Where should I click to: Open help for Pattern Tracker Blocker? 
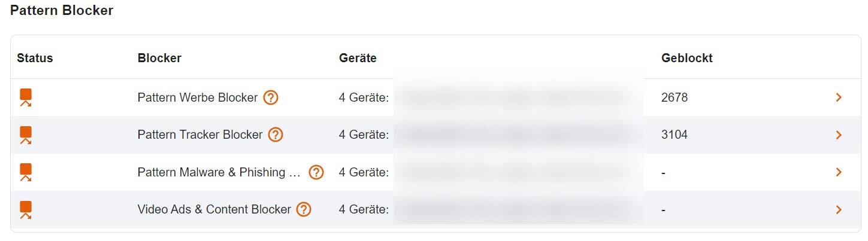click(276, 135)
